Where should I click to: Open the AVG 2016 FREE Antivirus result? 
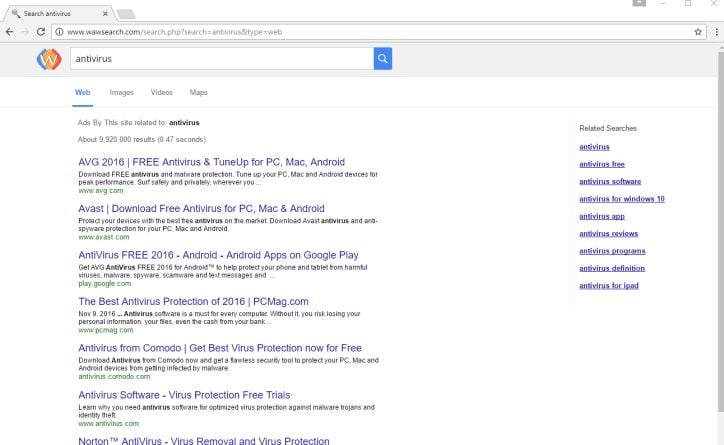click(211, 162)
